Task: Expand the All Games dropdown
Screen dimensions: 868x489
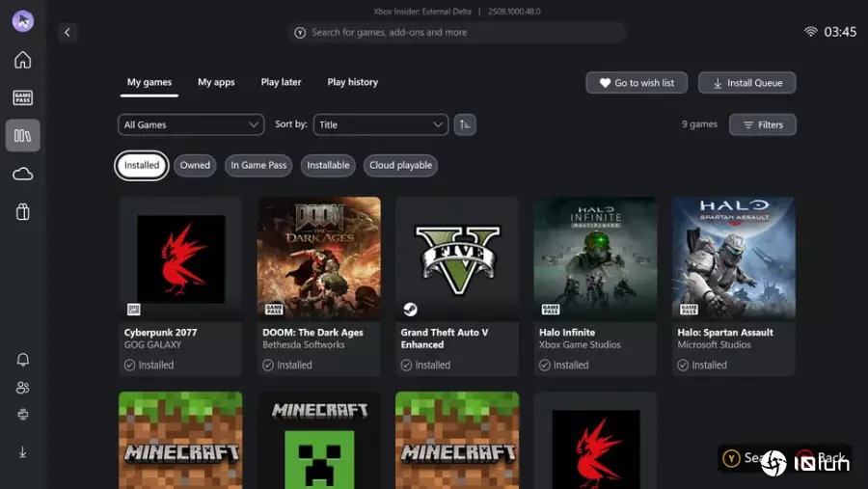Action: [191, 124]
